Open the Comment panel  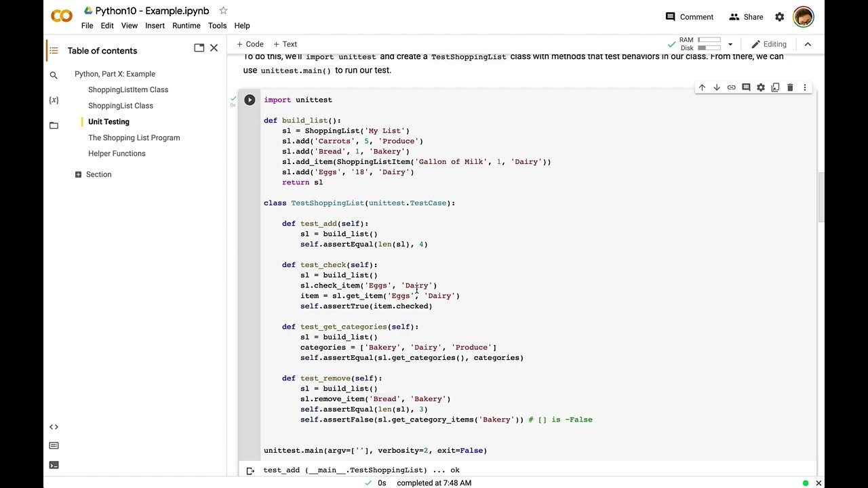click(x=689, y=17)
